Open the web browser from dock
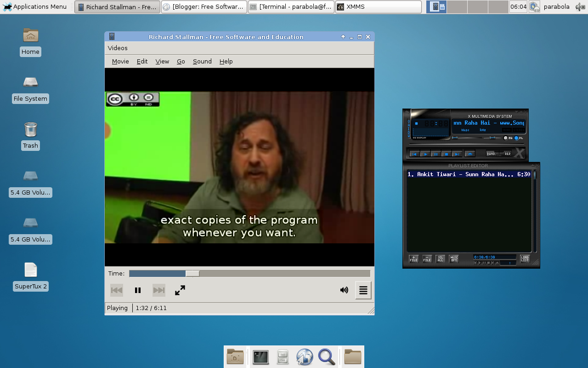This screenshot has height=368, width=588. 305,357
